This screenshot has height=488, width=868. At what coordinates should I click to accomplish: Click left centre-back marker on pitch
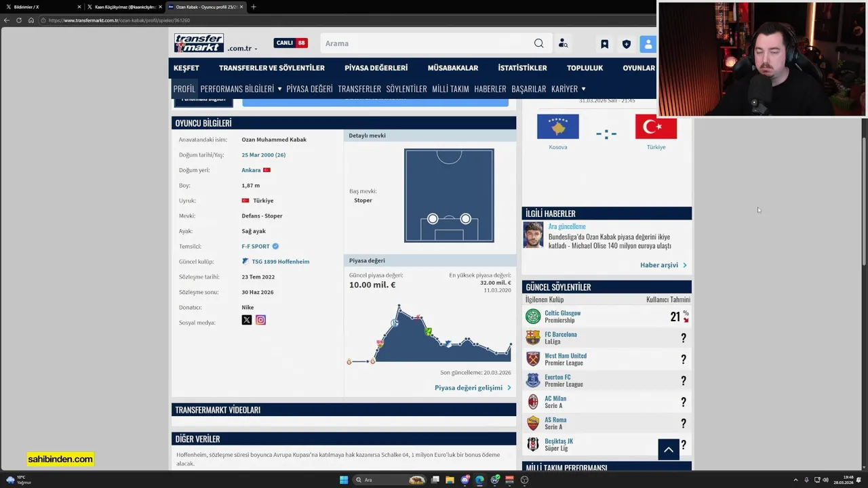coord(433,218)
